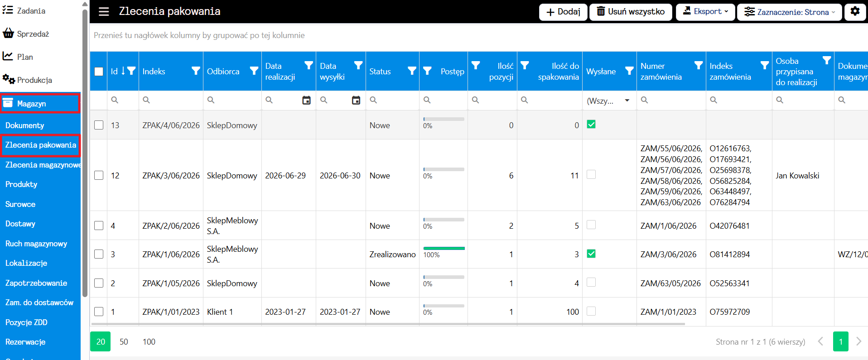Click the filter icon on Indeks column

coord(196,71)
